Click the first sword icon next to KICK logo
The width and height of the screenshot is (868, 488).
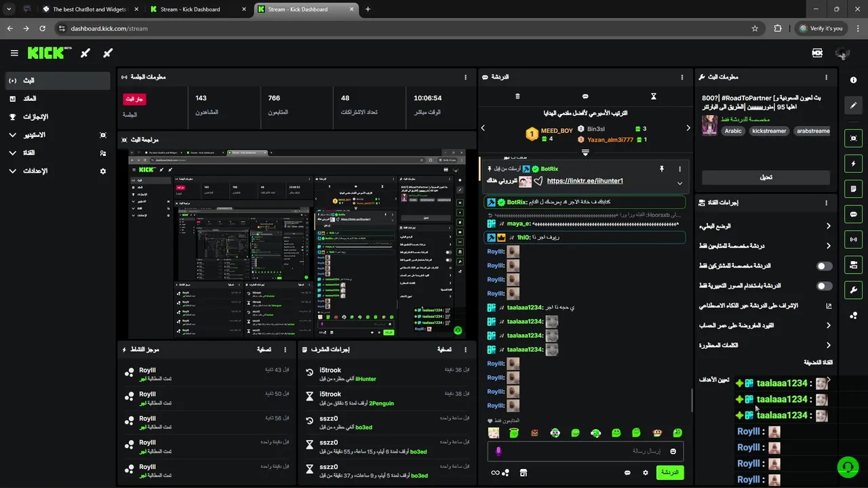85,53
